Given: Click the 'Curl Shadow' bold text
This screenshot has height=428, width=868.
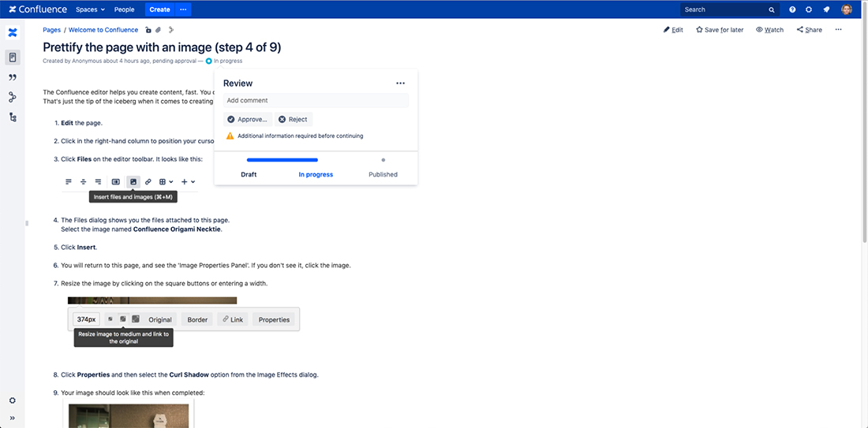Looking at the screenshot, I should 189,375.
